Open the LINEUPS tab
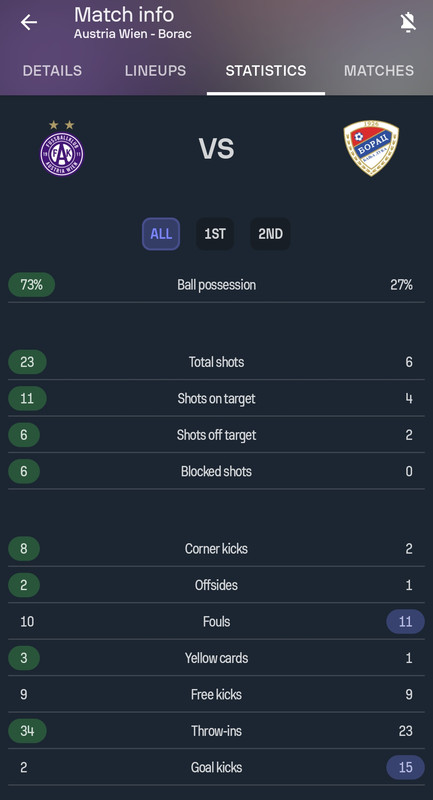This screenshot has height=800, width=433. [155, 70]
